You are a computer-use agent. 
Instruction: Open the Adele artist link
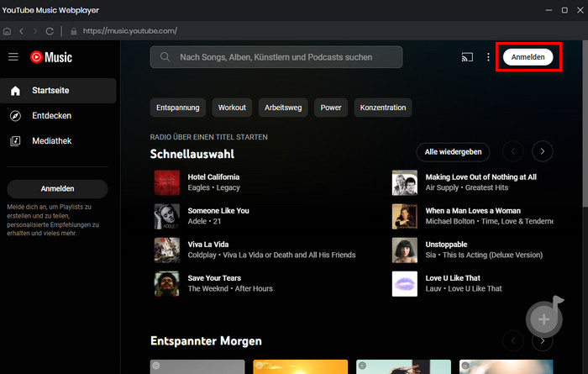(x=197, y=221)
